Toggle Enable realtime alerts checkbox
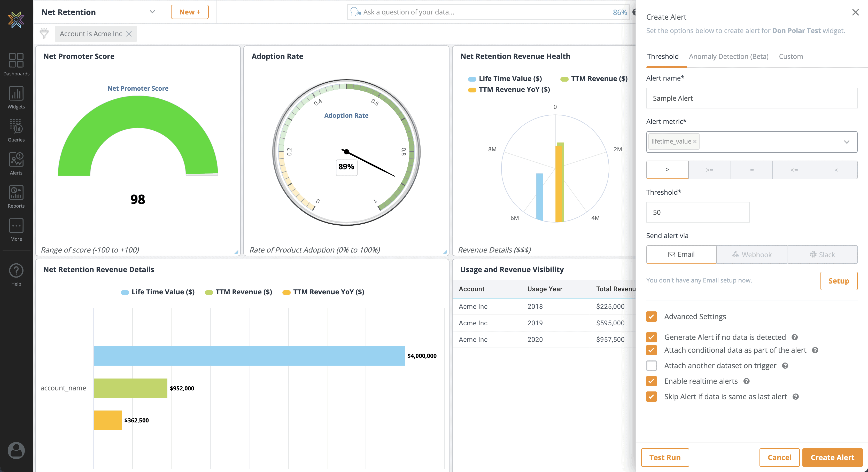The image size is (868, 472). [x=651, y=381]
